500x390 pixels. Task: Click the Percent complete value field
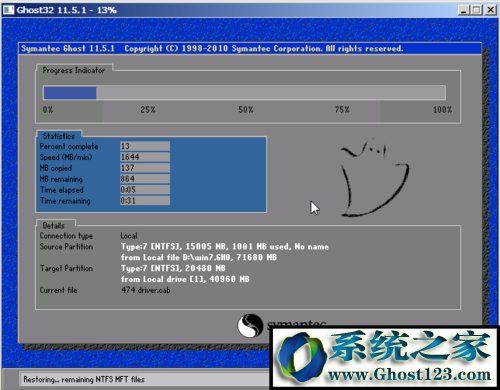tap(145, 146)
